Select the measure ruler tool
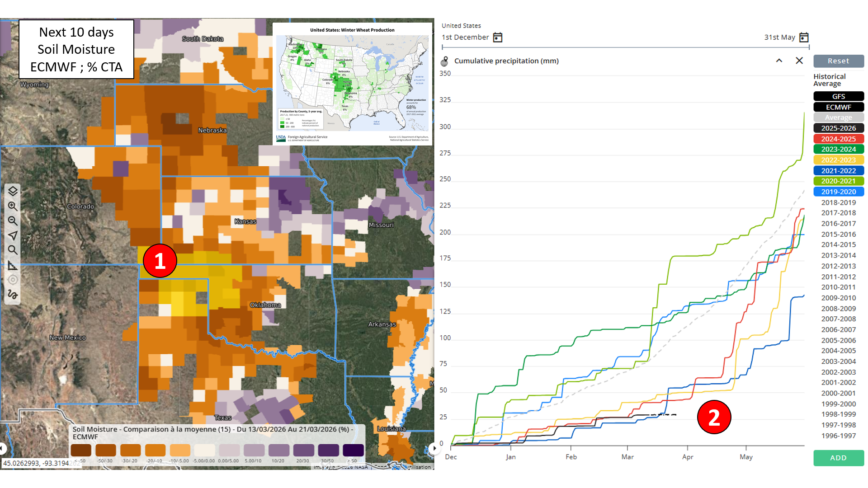The width and height of the screenshot is (868, 488). [13, 265]
